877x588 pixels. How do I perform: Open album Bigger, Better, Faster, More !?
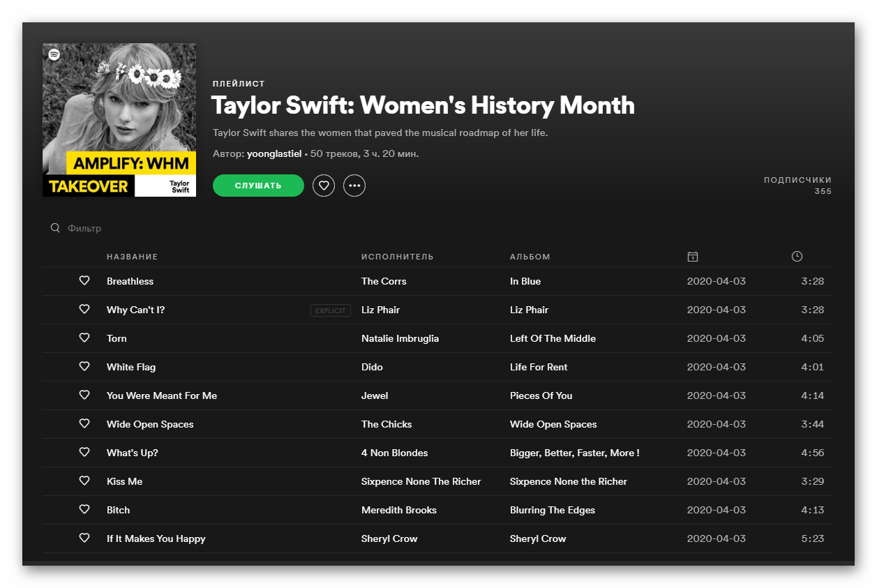point(575,453)
